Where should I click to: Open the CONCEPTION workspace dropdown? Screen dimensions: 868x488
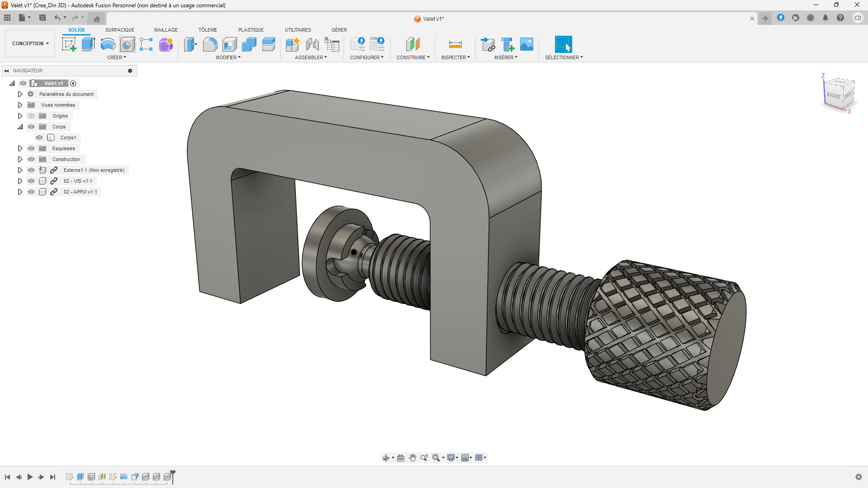(x=30, y=43)
